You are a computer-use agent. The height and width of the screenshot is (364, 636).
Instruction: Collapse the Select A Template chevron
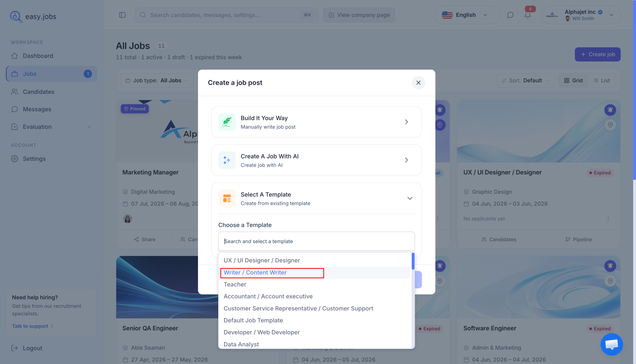coord(410,198)
